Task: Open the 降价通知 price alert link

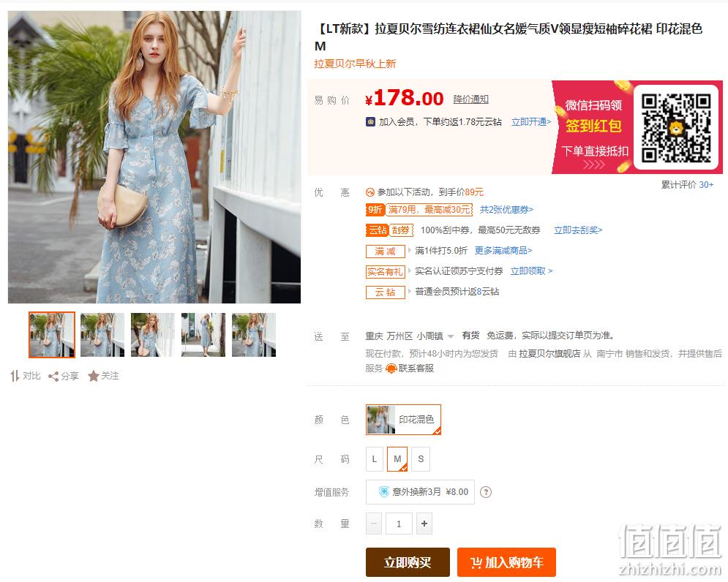Action: [470, 99]
